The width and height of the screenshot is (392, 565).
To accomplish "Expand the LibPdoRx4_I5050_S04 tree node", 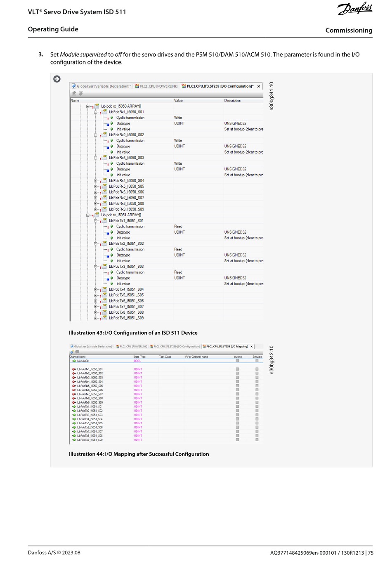I will (95, 181).
